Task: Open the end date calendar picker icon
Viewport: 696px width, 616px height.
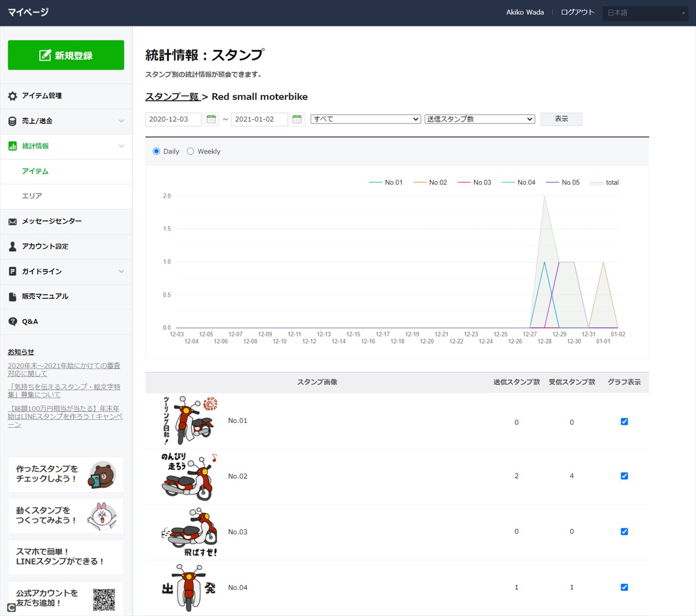Action: 297,119
